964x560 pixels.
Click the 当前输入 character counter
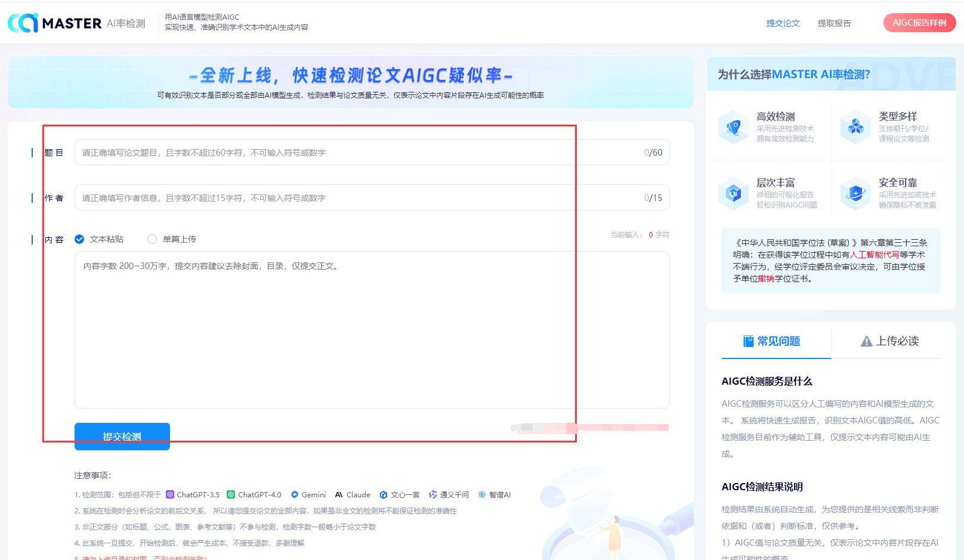coord(639,235)
